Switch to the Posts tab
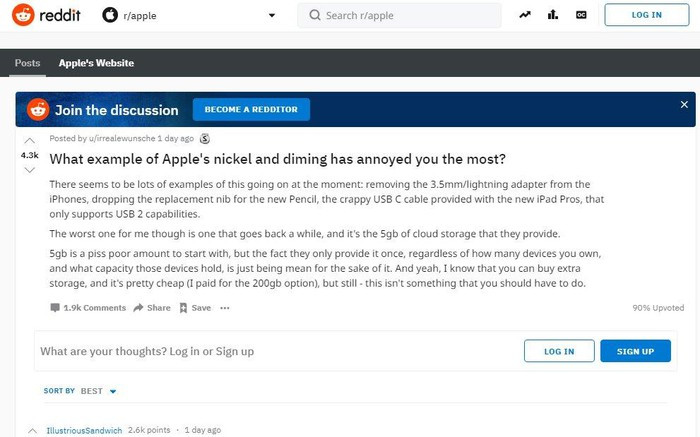 tap(28, 63)
